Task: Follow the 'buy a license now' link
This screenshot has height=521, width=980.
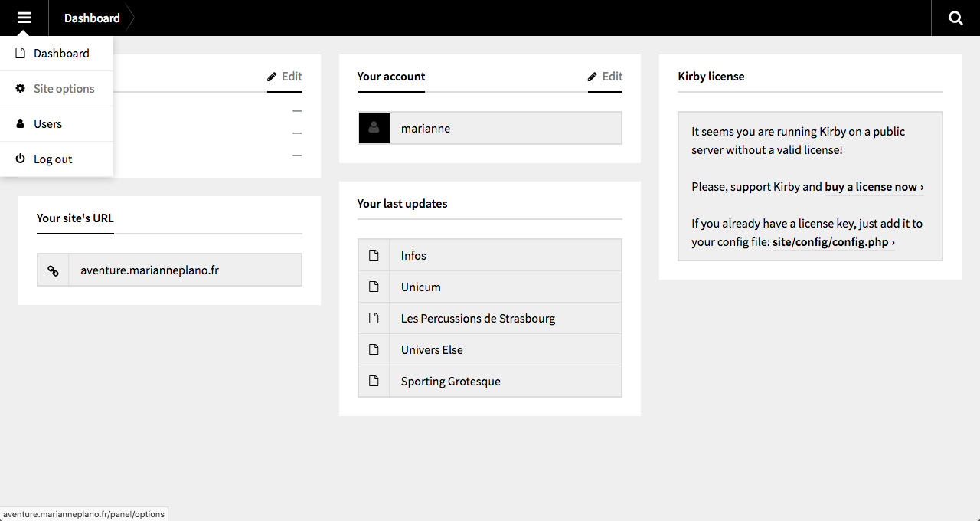Action: point(874,187)
